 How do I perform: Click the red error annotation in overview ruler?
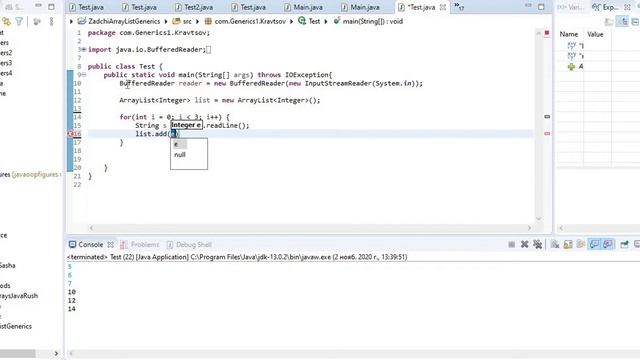[x=547, y=133]
